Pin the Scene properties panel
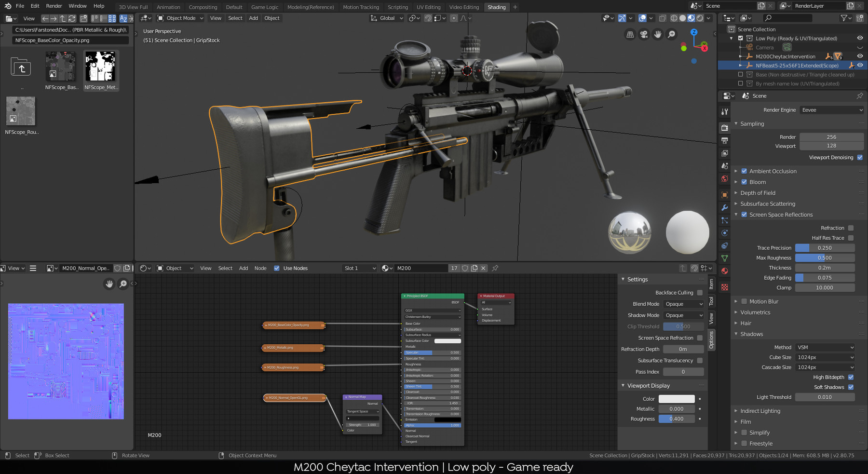 860,96
